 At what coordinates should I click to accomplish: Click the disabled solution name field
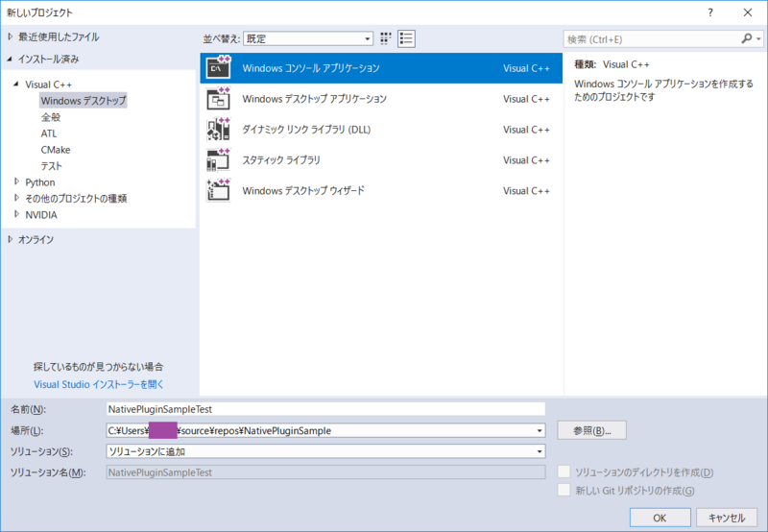[x=325, y=472]
